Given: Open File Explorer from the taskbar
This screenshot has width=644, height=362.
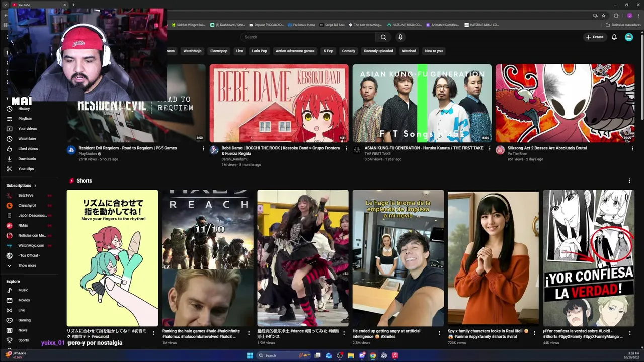Looking at the screenshot, I should click(x=351, y=355).
